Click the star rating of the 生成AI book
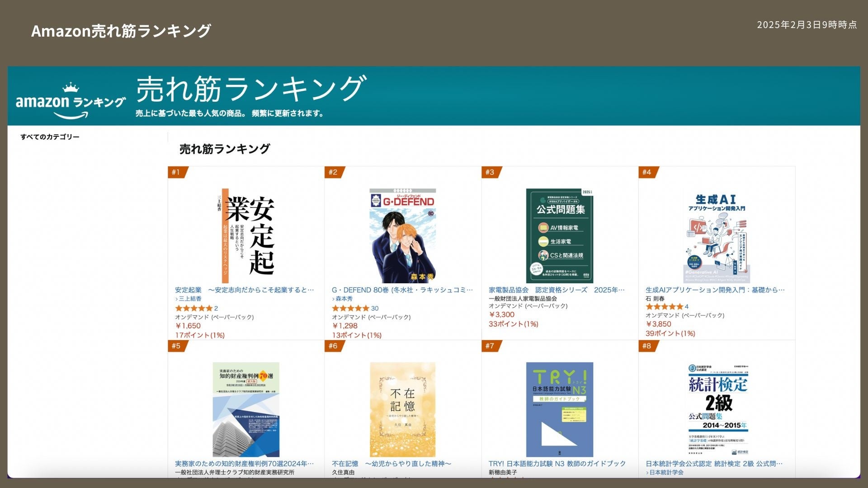The image size is (868, 488). click(664, 306)
